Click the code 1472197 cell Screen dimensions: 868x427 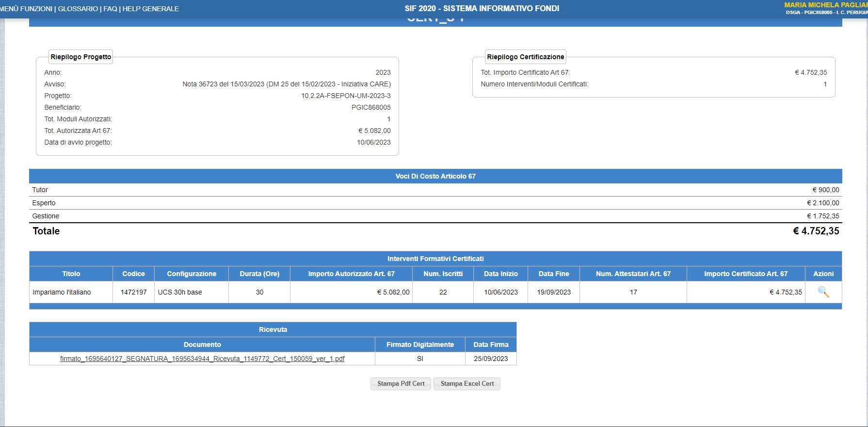pyautogui.click(x=133, y=292)
